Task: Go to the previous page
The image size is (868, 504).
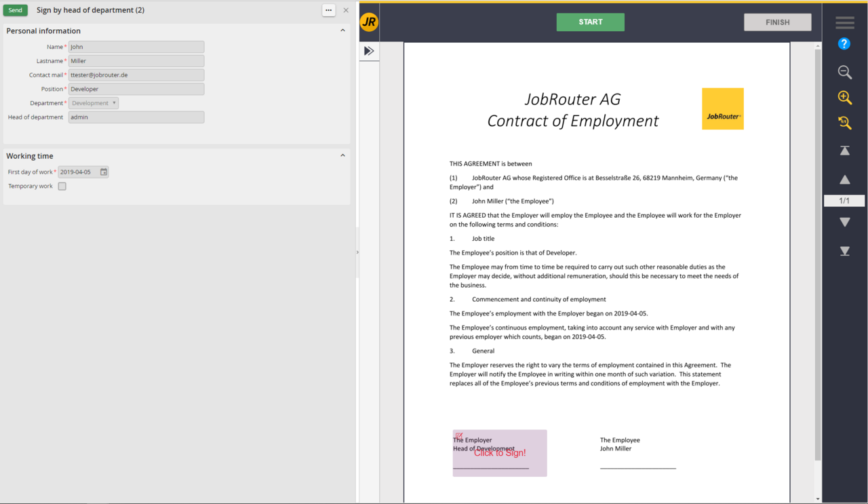Action: (x=844, y=179)
